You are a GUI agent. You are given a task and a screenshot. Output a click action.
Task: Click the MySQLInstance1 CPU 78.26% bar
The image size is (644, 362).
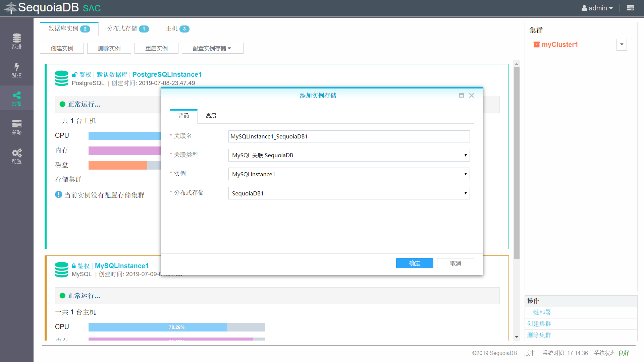pos(177,327)
